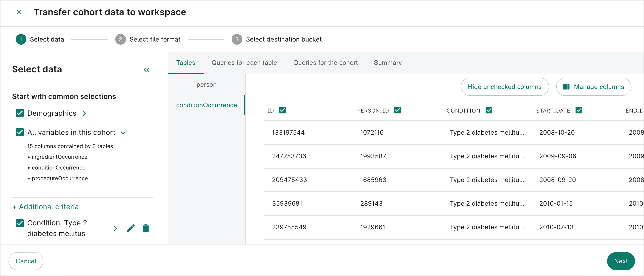Viewport: 644px width, 276px height.
Task: Expand the Type 2 diabetes condition details
Action: (x=115, y=228)
